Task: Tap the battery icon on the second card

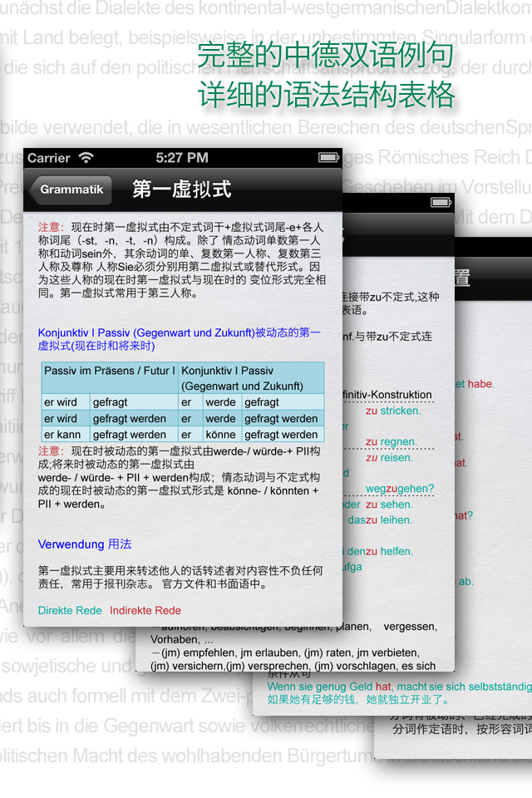Action: (x=441, y=202)
